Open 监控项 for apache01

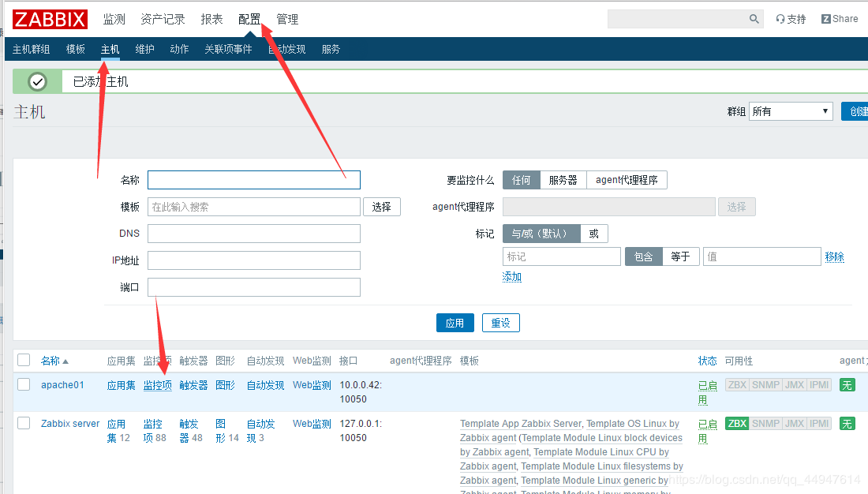coord(158,385)
